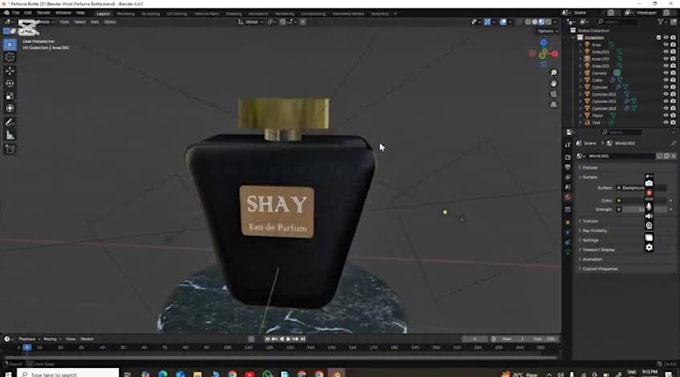Switch to Rendered viewport shading
The width and height of the screenshot is (680, 377).
pyautogui.click(x=549, y=22)
